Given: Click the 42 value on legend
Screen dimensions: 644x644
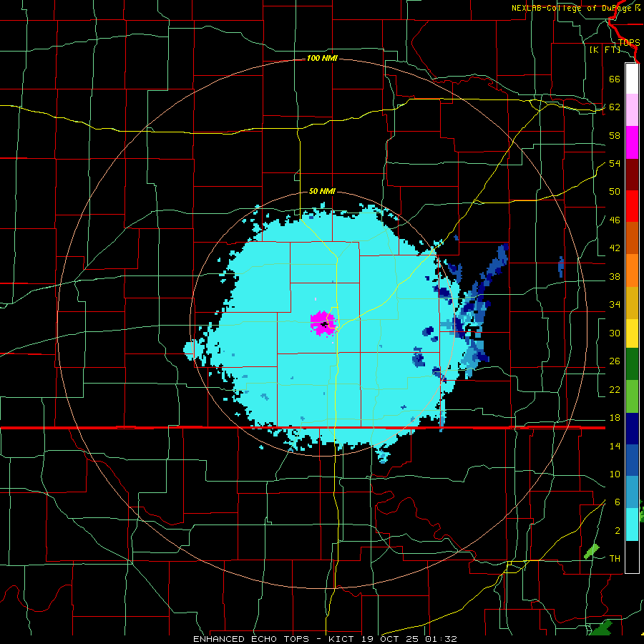Looking at the screenshot, I should pyautogui.click(x=615, y=248).
